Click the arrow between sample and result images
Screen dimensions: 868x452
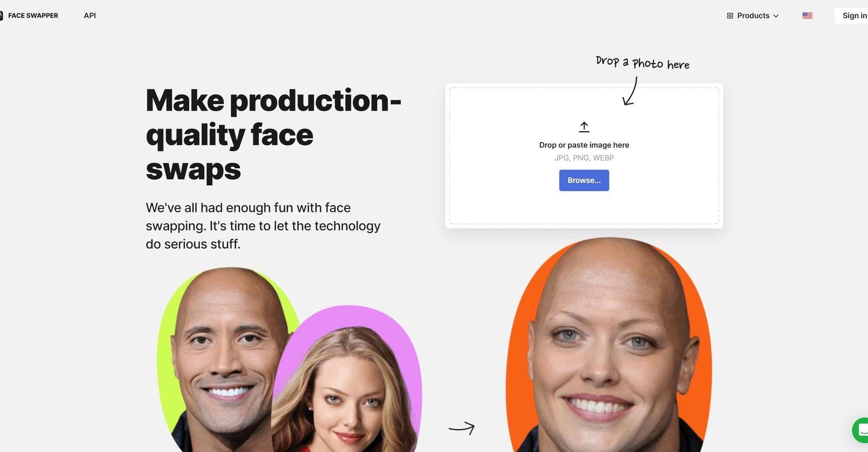[x=461, y=428]
